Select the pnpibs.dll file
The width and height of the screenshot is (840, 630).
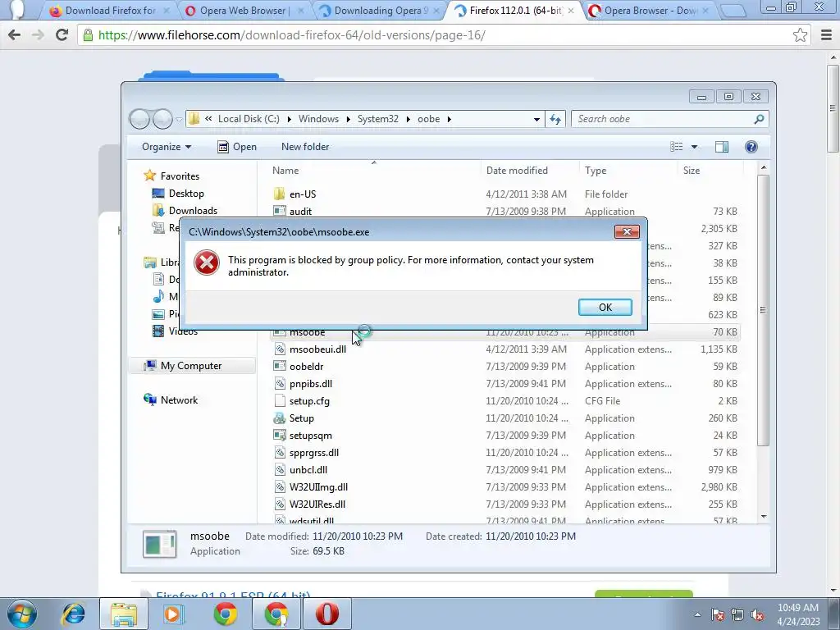click(311, 384)
